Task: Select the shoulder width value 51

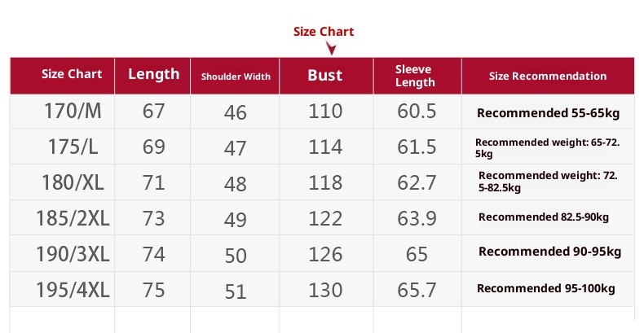Action: [236, 291]
